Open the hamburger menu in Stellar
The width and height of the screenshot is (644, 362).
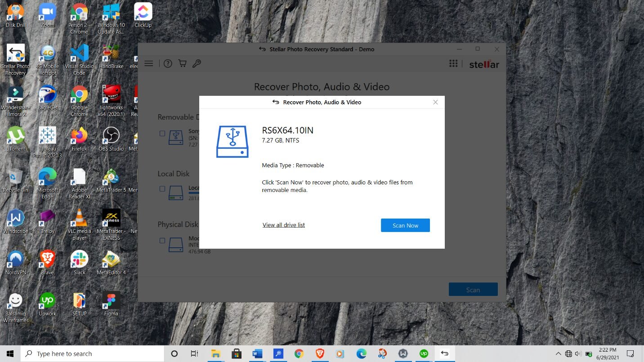(x=149, y=63)
